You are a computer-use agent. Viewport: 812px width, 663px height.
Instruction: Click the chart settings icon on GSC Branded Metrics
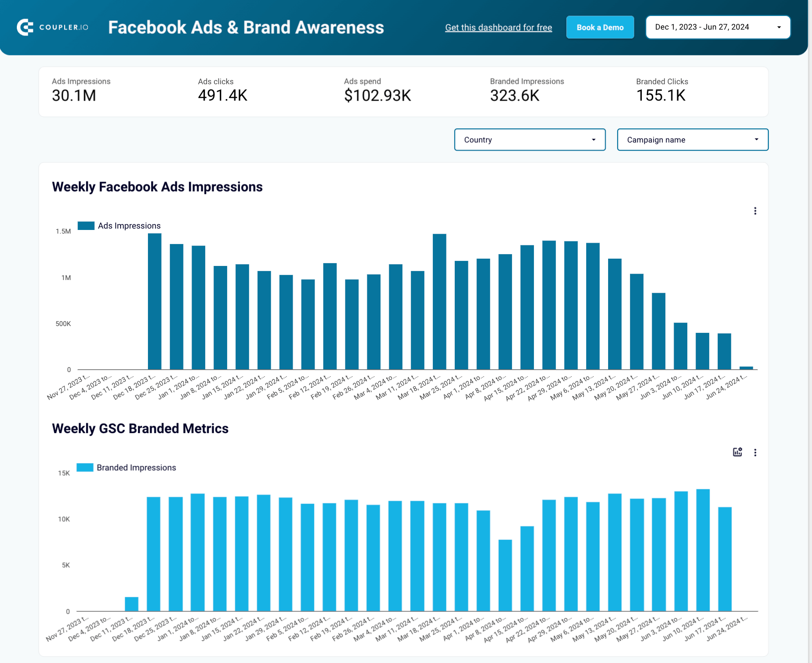tap(737, 452)
